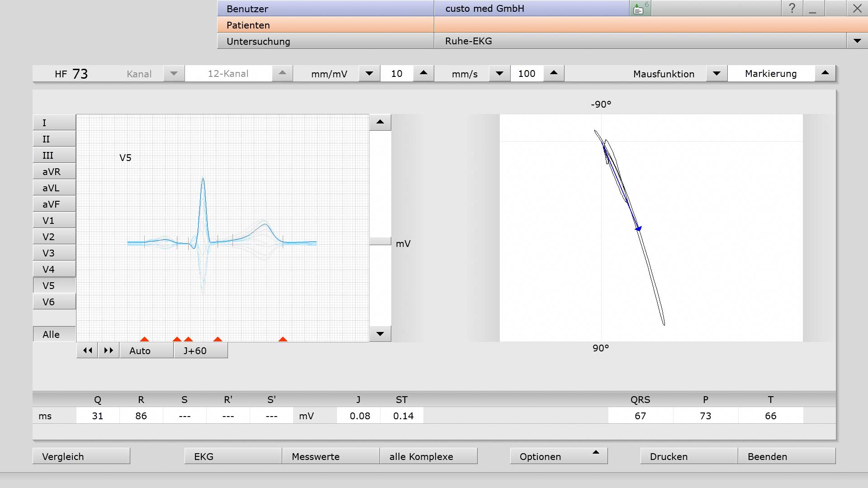
Task: Select lead V4
Action: click(54, 269)
